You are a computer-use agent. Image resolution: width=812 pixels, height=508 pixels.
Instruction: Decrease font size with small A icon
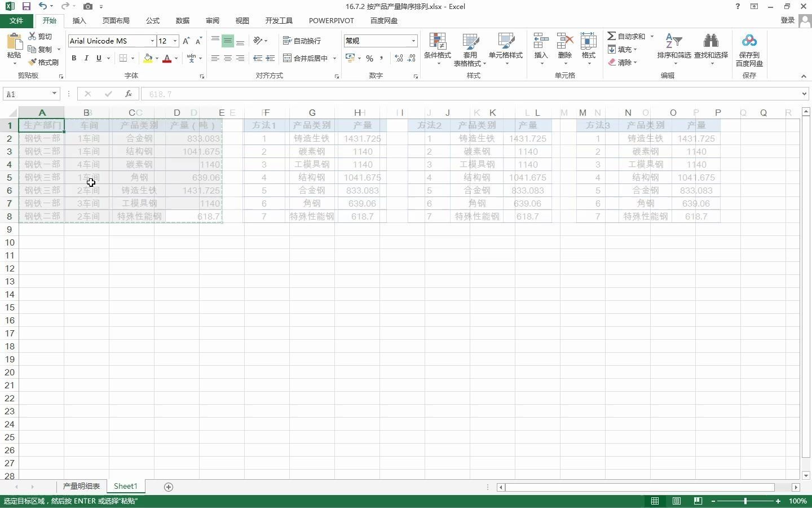[x=198, y=41]
